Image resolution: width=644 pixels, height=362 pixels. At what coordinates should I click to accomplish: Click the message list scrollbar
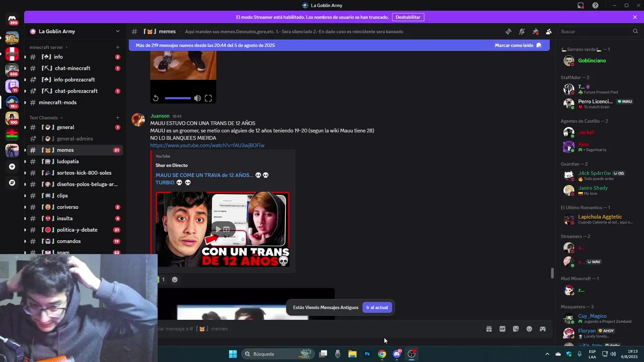pos(552,274)
